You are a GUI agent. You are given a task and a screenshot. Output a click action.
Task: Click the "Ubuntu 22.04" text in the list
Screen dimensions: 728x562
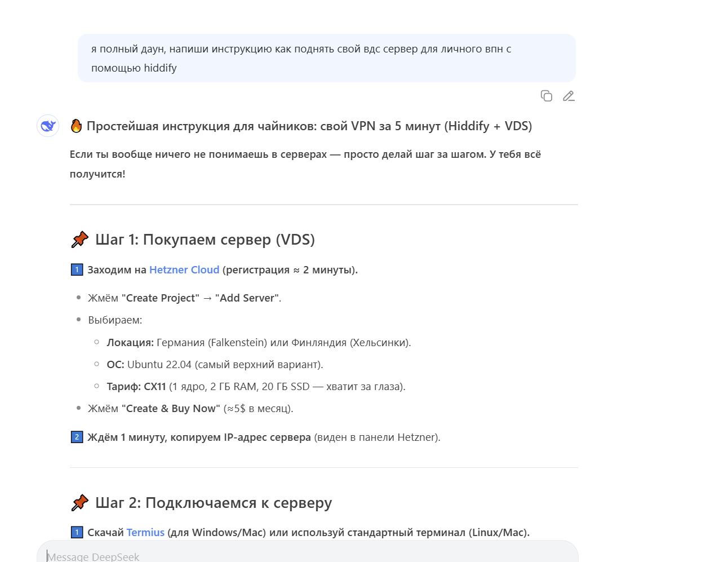click(159, 364)
